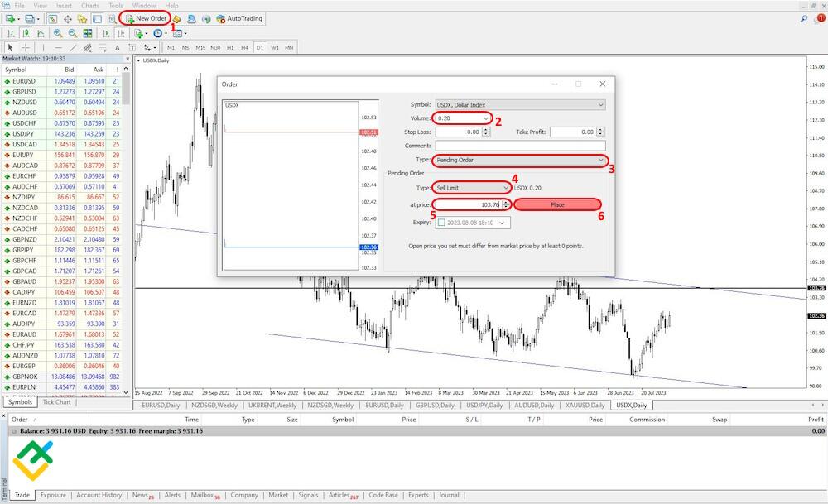Select the Fibonacci Retracement tool
Viewport: 828px width, 504px height.
click(103, 47)
